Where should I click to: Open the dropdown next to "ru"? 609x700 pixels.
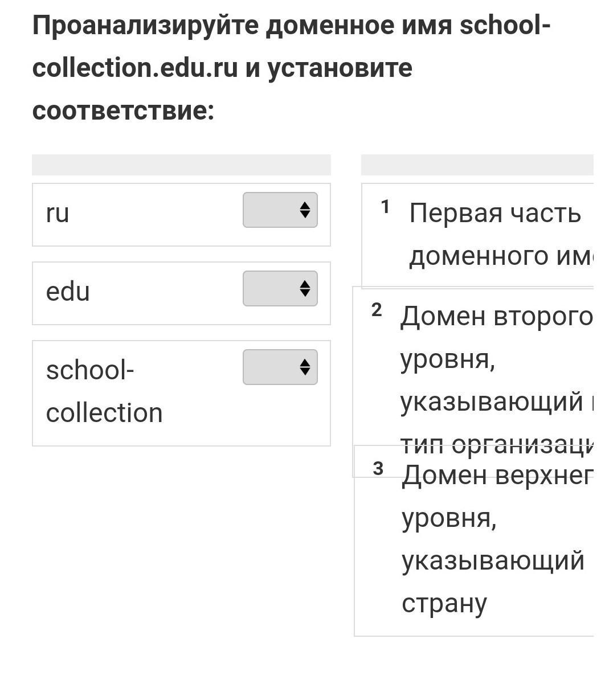(280, 210)
